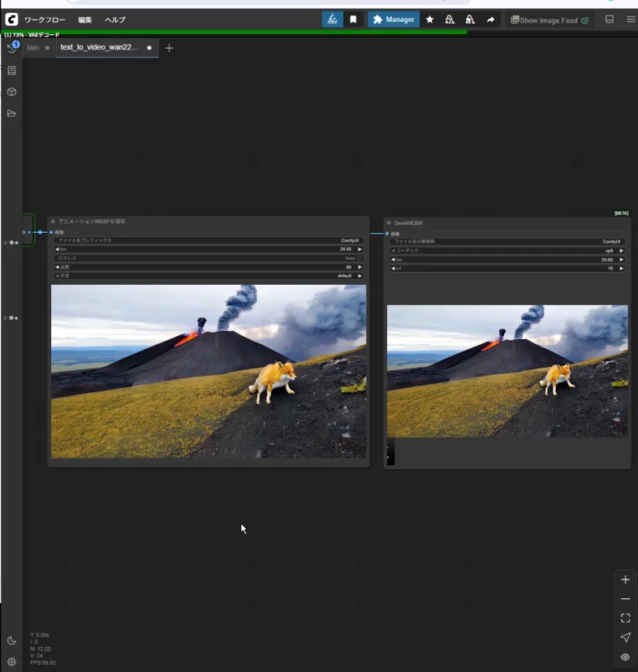Click the share arrow icon
Image resolution: width=638 pixels, height=672 pixels.
click(490, 19)
